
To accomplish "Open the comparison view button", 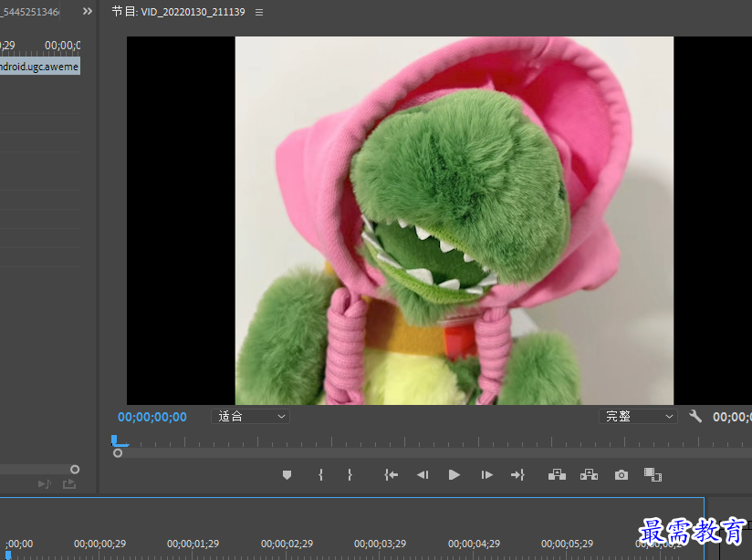I will point(653,475).
